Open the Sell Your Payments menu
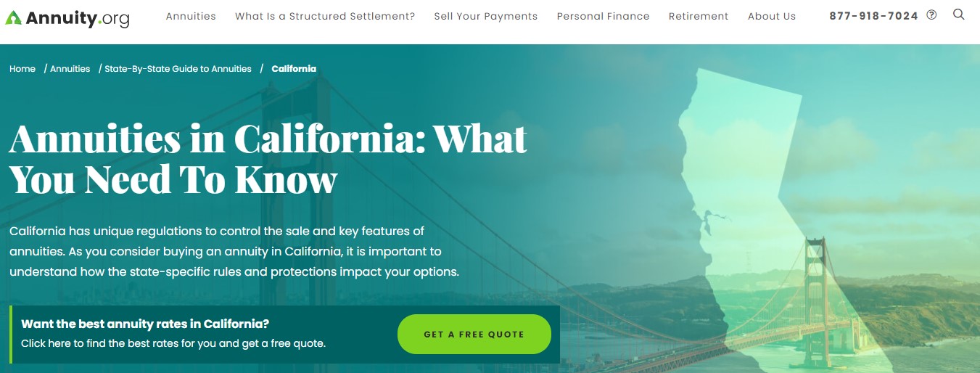This screenshot has height=373, width=980. (x=486, y=16)
